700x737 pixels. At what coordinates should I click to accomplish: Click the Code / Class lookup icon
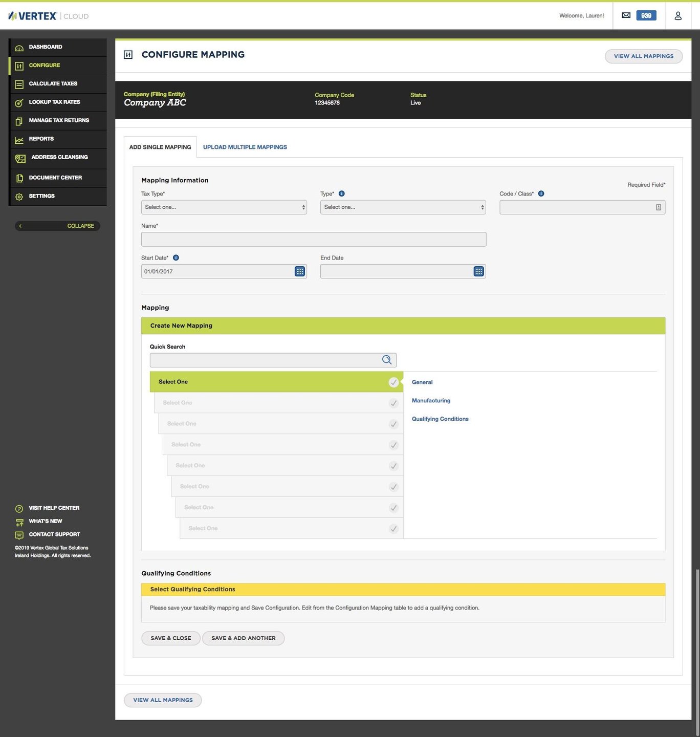click(659, 207)
